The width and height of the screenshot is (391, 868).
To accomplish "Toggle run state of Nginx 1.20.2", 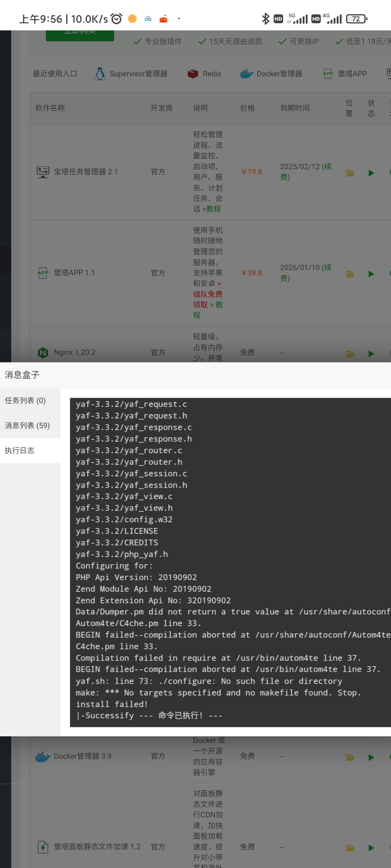I will tap(371, 354).
